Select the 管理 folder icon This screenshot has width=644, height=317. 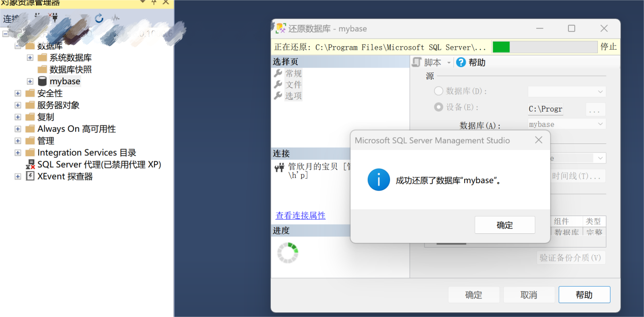pos(30,140)
